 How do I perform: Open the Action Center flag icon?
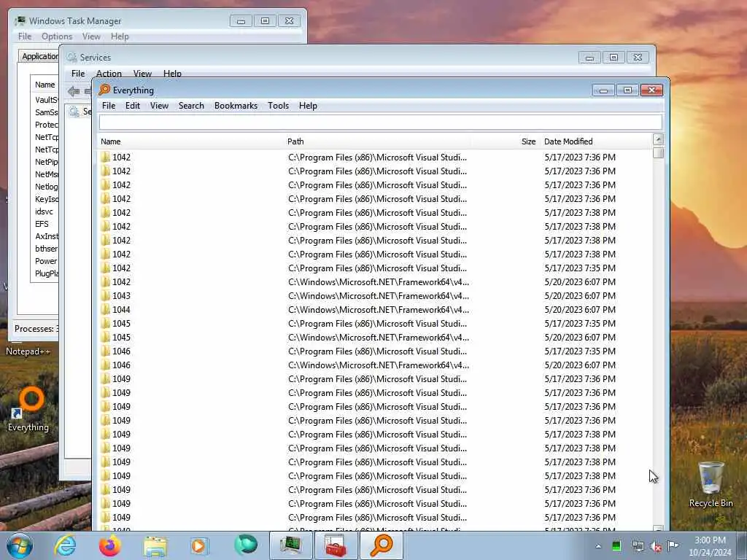pos(673,545)
